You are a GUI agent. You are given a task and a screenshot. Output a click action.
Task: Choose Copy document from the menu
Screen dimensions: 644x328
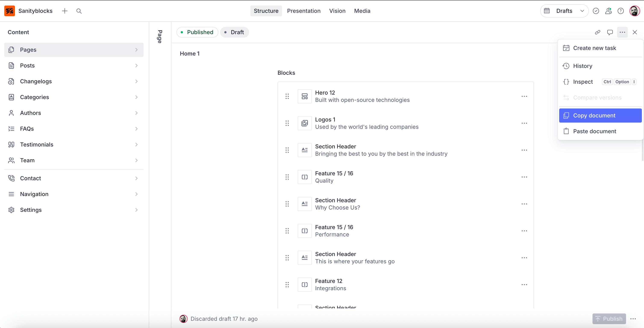[x=600, y=115]
